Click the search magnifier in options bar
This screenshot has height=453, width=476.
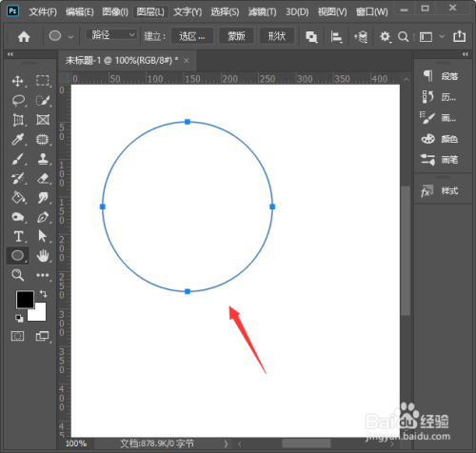(403, 37)
